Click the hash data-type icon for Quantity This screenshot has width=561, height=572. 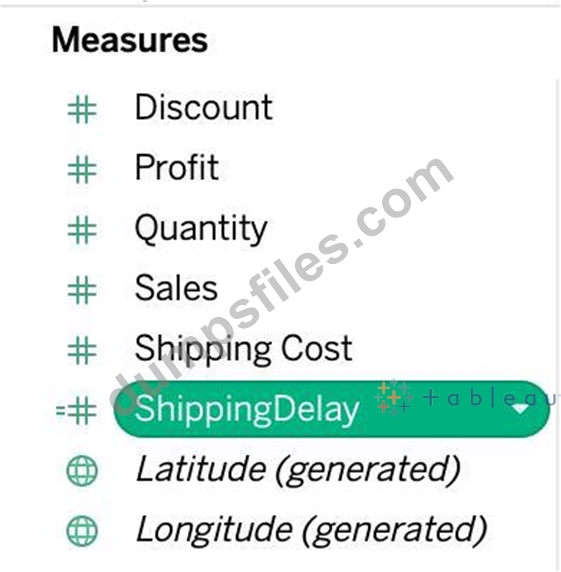tap(82, 230)
